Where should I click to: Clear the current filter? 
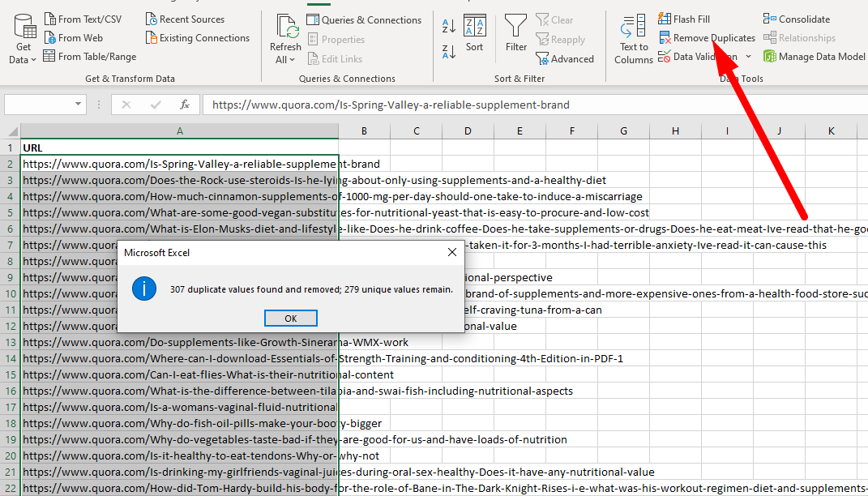554,20
